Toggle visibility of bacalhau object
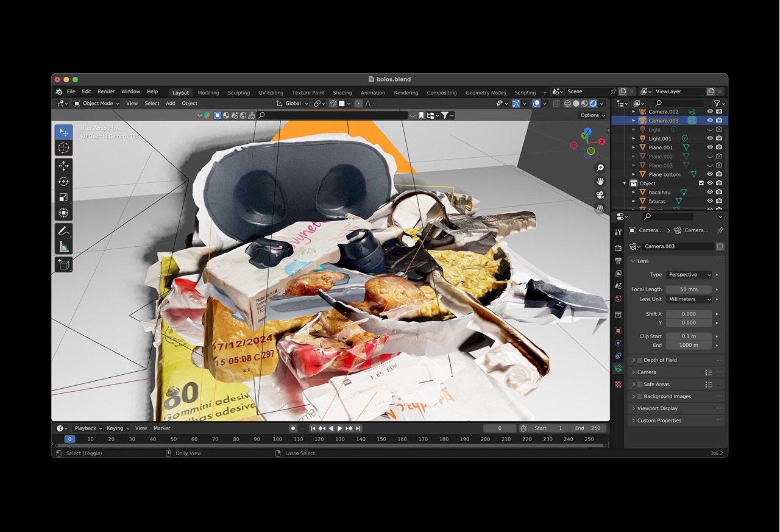 (x=710, y=192)
